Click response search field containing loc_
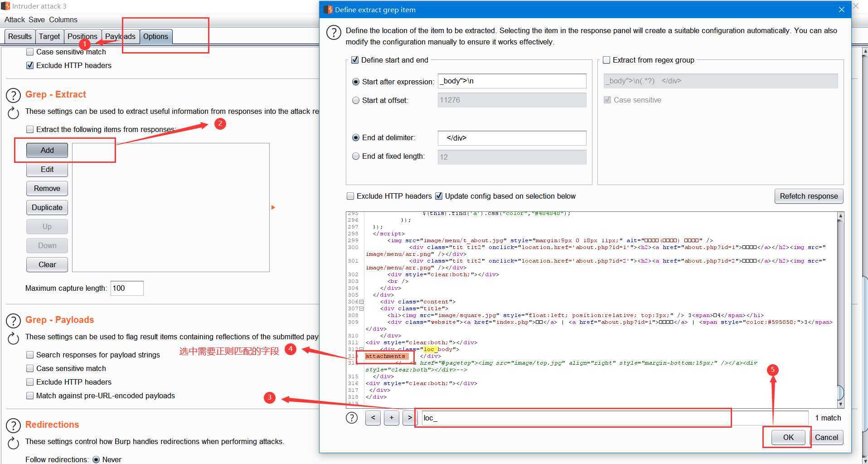 coord(614,418)
